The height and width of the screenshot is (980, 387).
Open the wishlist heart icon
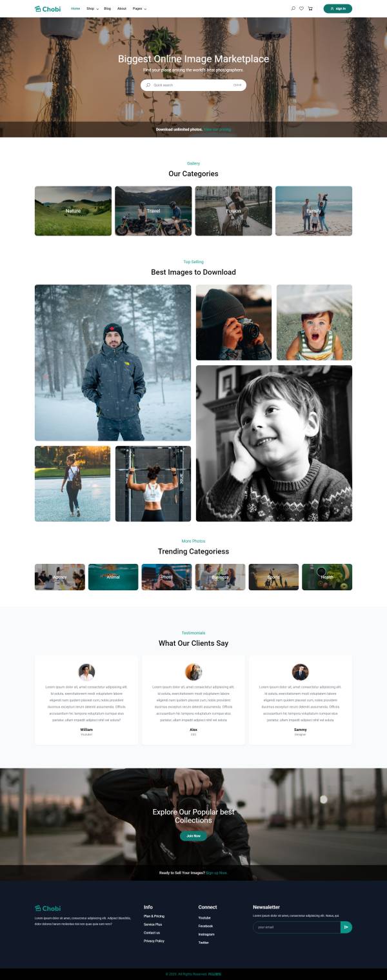[301, 8]
